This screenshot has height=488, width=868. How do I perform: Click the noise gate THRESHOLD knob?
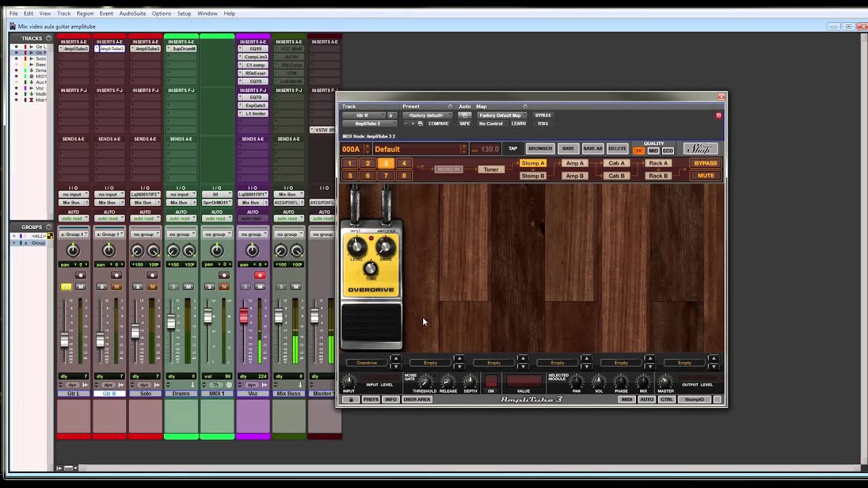point(425,382)
